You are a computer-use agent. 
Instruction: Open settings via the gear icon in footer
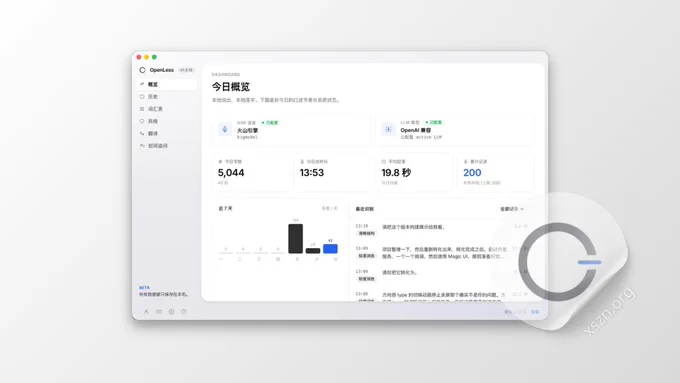(x=171, y=311)
